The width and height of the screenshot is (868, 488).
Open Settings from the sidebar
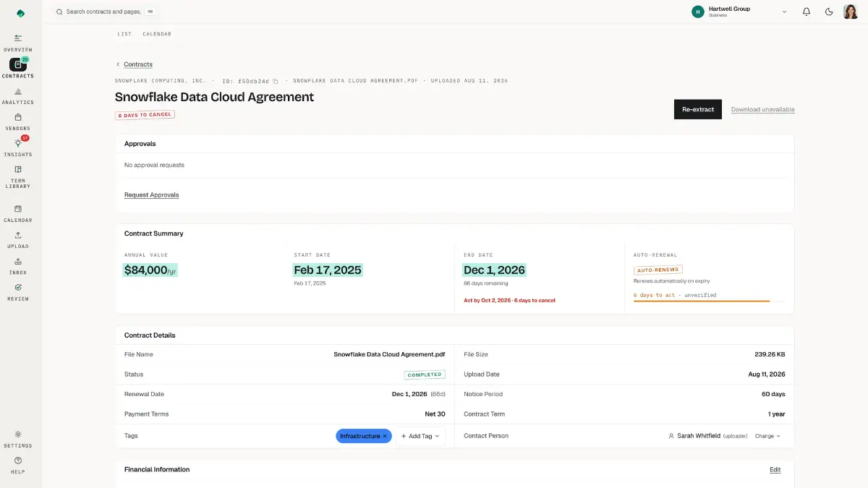click(18, 439)
